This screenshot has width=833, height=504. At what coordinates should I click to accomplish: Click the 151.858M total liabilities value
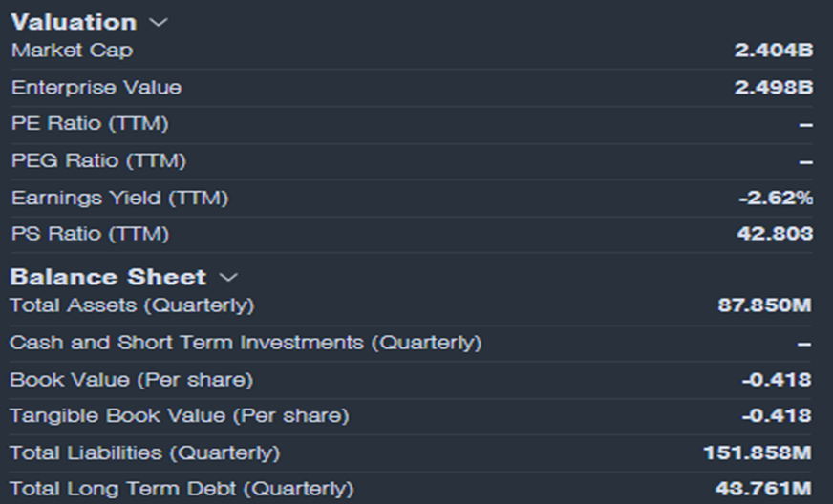758,452
